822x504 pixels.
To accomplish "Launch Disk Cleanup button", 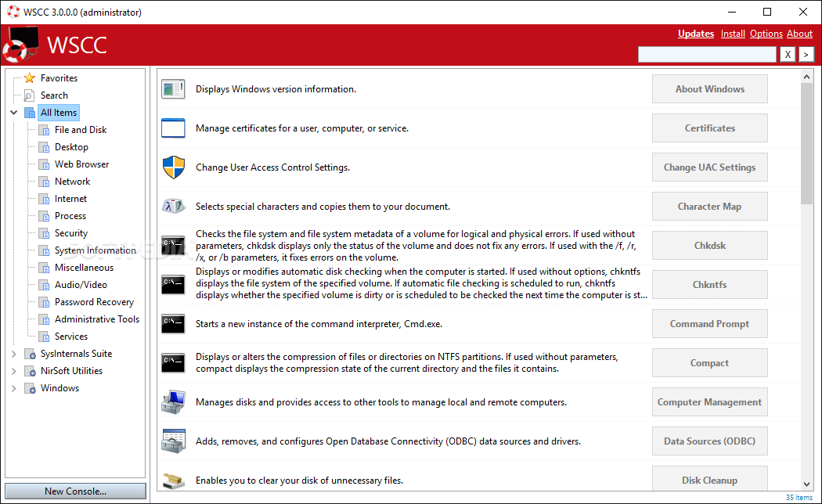I will coord(710,480).
